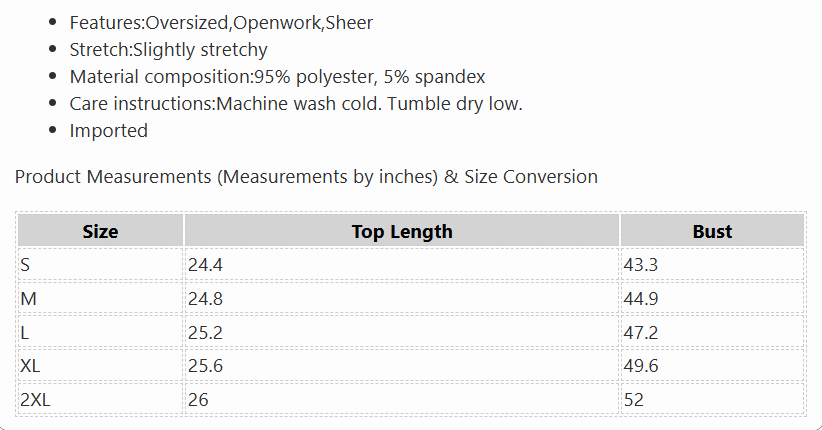Select the 2XL size cell
The height and width of the screenshot is (430, 822).
click(100, 400)
